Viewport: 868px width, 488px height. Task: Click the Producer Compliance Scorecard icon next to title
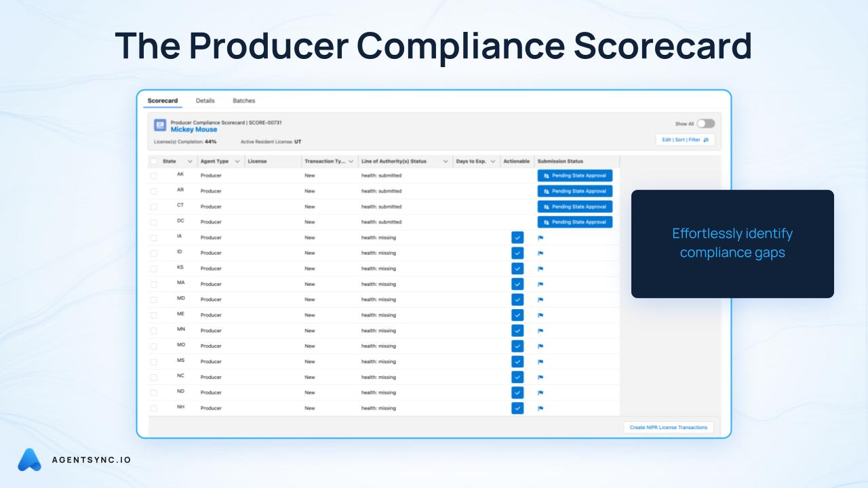[x=159, y=125]
